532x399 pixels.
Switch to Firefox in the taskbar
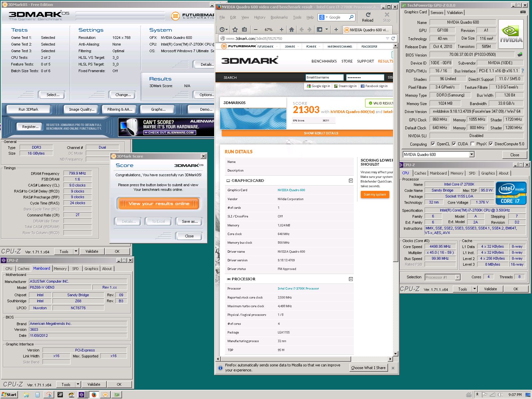(94, 395)
